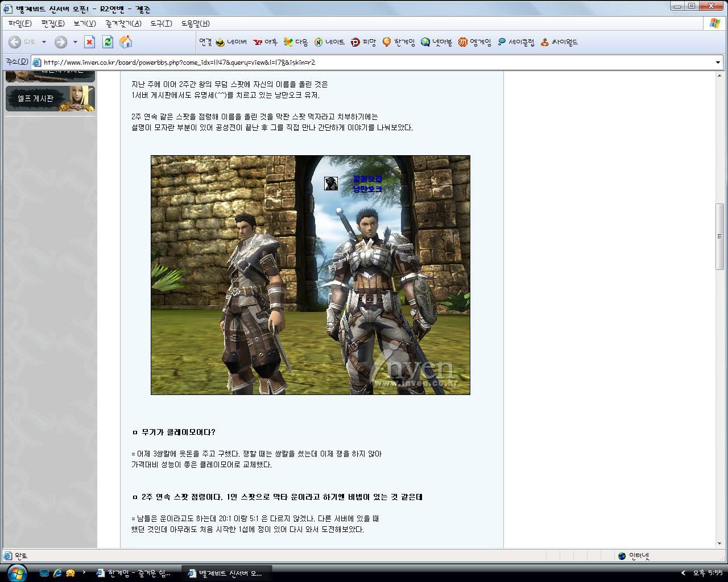This screenshot has height=582, width=728.
Task: Open the Forward button dropdown arrow
Action: [x=75, y=41]
